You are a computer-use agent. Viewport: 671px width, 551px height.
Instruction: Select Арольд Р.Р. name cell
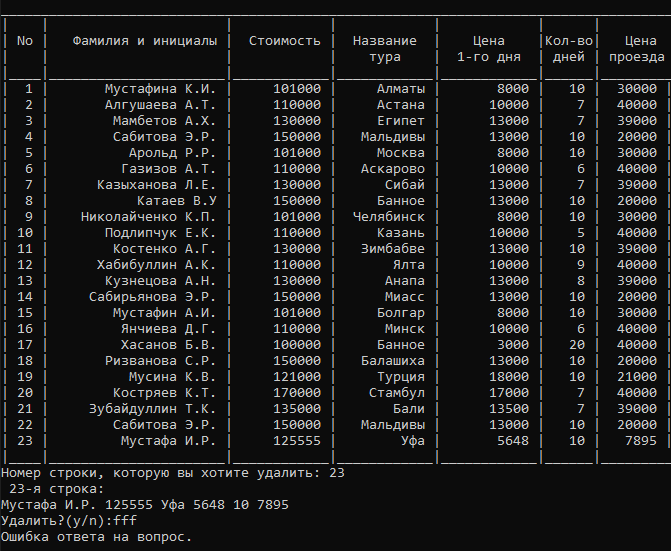pos(172,153)
